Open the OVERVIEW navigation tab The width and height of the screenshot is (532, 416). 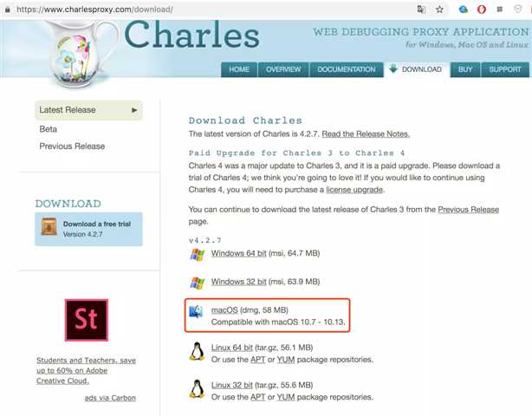point(283,69)
